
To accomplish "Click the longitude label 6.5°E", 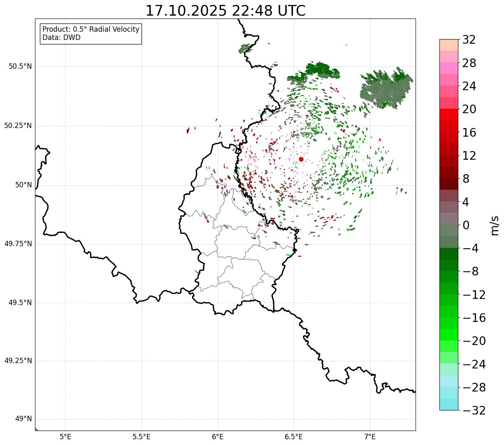I will click(294, 436).
